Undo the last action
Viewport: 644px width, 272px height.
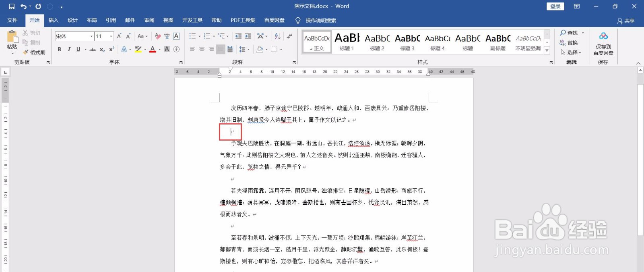pyautogui.click(x=24, y=6)
